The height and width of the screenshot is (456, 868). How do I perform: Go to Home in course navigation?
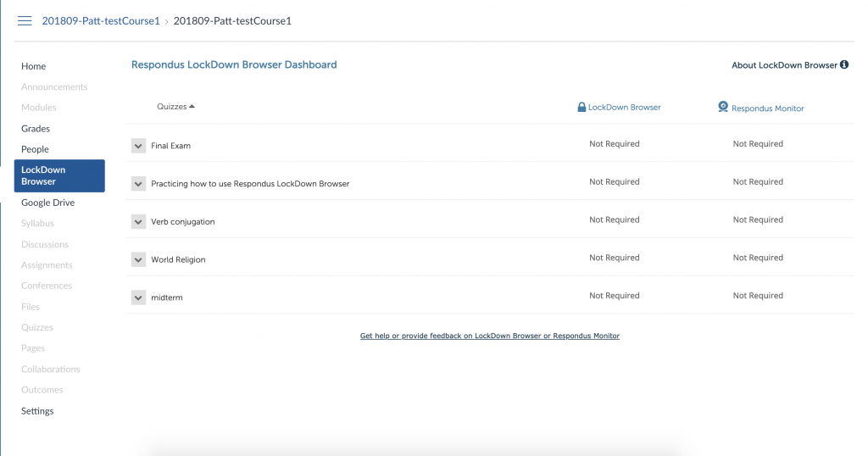[34, 66]
